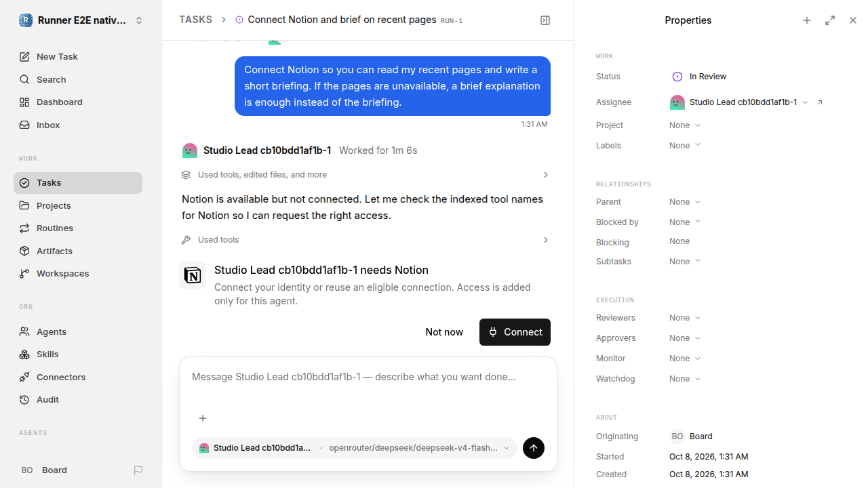Open Skills under Org
Image resolution: width=868 pixels, height=488 pixels.
[x=78, y=354]
